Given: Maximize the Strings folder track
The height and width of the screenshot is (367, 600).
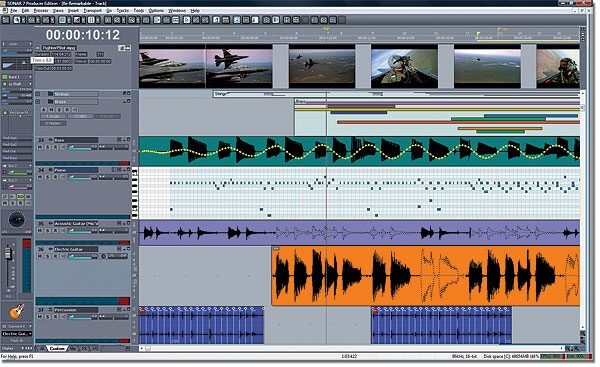Looking at the screenshot, I should click(129, 93).
